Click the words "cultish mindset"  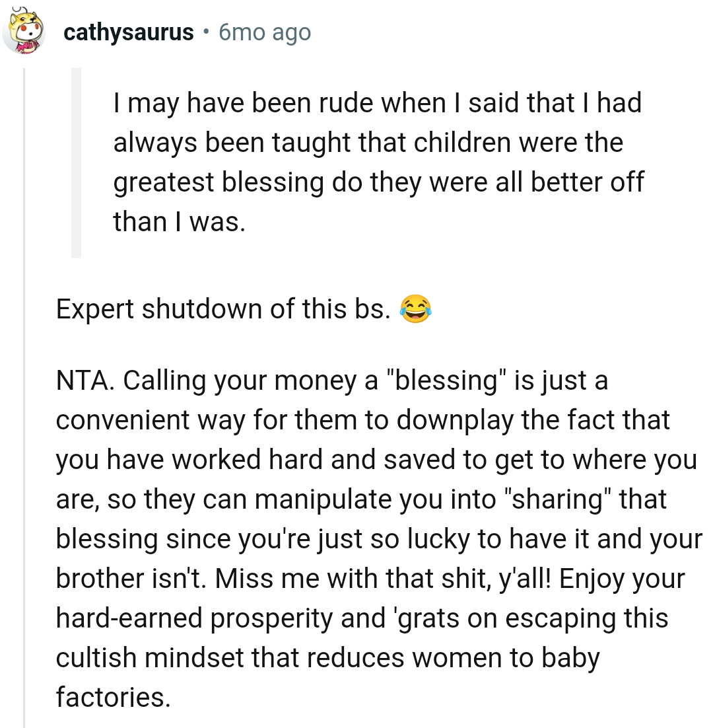tap(153, 657)
